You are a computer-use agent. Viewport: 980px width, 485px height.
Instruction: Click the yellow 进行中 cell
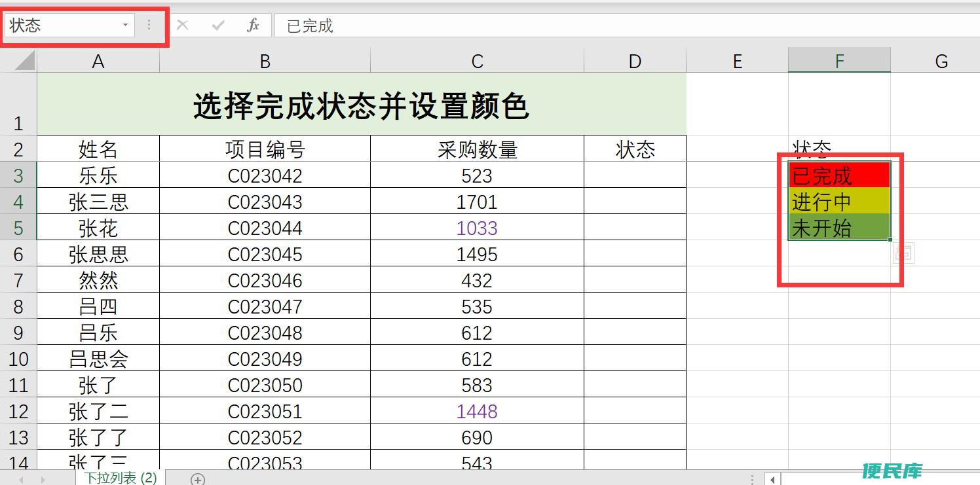coord(839,201)
